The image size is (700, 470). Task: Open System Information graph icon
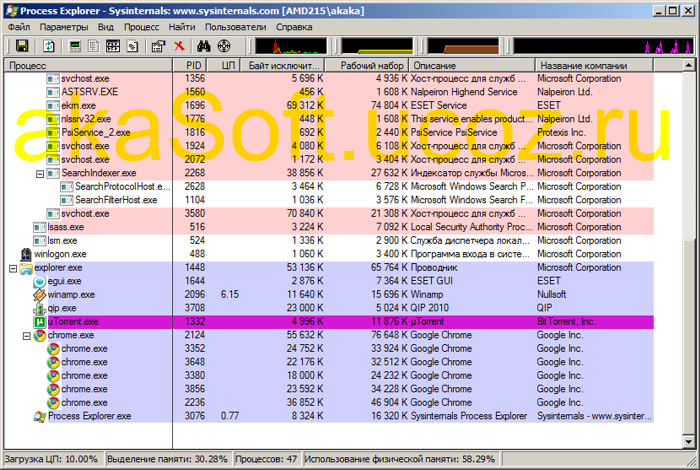pyautogui.click(x=75, y=46)
